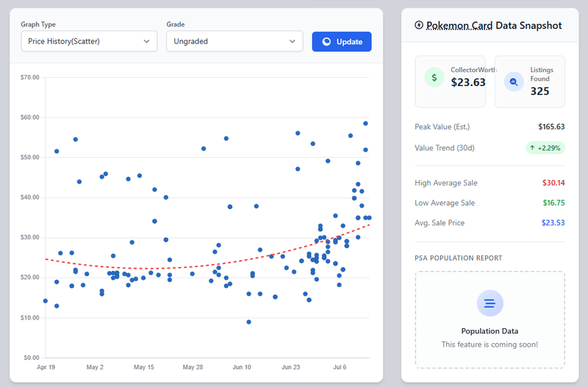Click the Low Average Sale $16.75 value

pos(553,203)
